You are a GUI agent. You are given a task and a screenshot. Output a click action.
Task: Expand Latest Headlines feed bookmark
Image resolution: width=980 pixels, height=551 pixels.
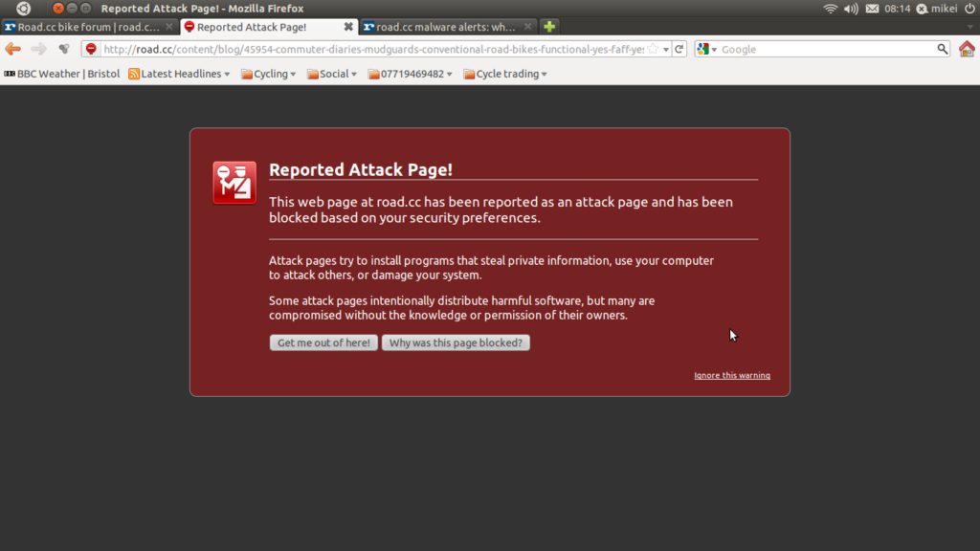pyautogui.click(x=179, y=74)
